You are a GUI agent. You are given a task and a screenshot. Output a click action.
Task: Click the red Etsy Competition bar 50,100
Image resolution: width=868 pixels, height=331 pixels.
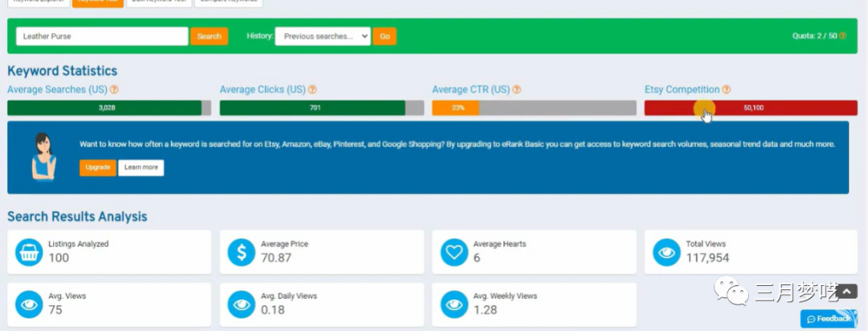point(751,108)
